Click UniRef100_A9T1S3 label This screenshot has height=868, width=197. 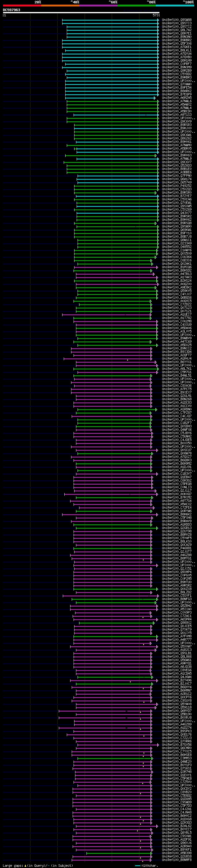[177, 115]
